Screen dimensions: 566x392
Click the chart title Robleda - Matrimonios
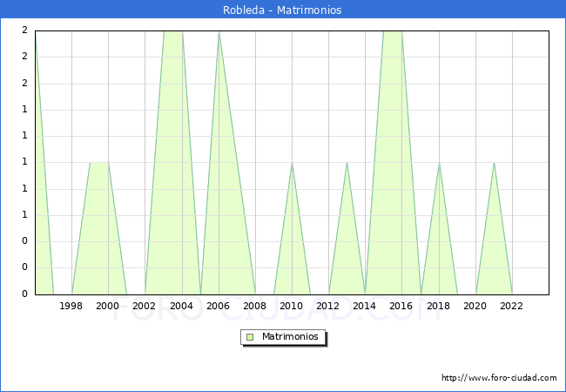283,10
